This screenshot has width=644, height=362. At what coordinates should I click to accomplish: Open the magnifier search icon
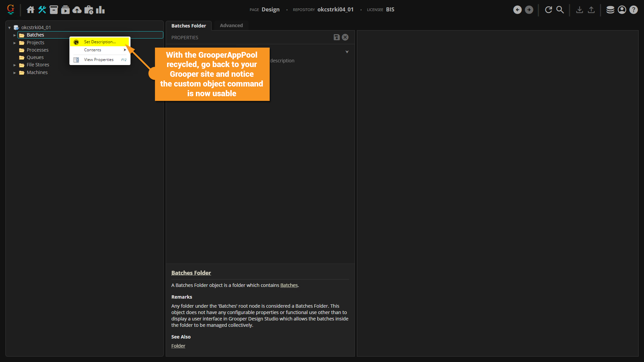point(560,10)
